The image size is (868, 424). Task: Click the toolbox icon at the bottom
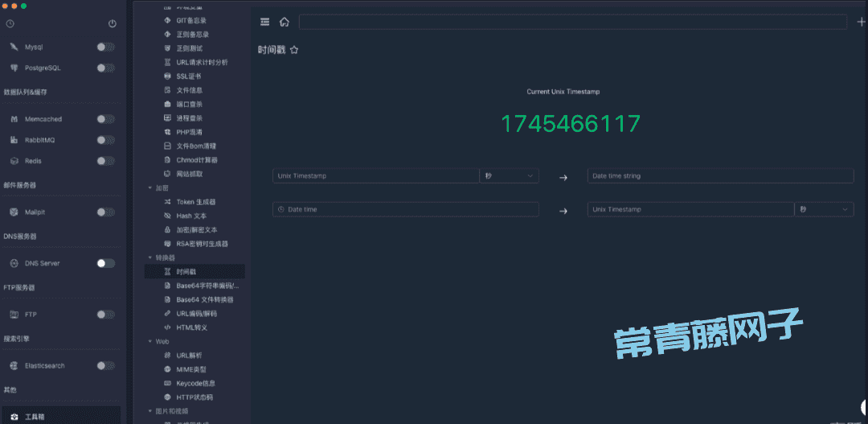14,417
